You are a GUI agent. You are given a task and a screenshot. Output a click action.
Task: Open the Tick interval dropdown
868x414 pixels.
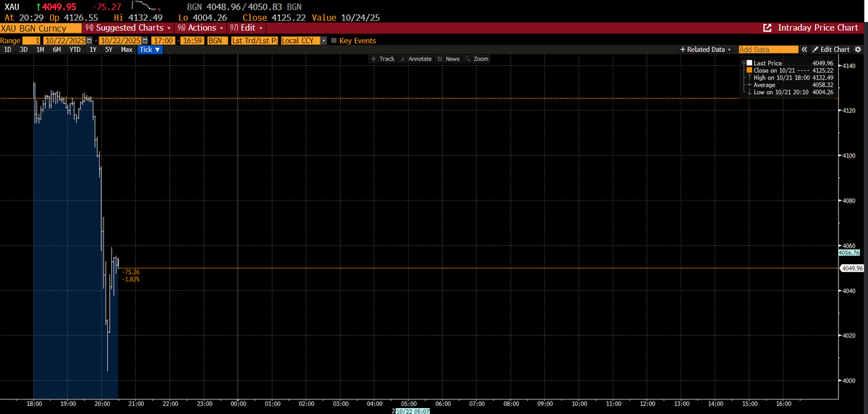150,50
